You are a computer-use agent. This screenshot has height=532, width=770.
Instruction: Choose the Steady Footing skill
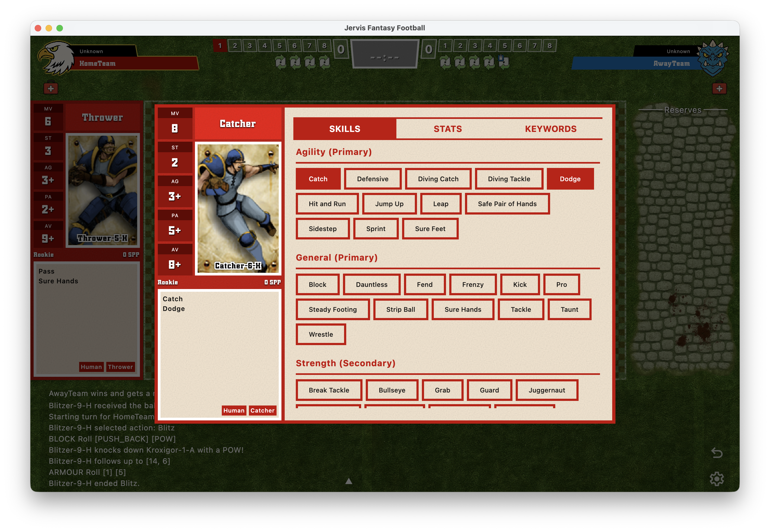pyautogui.click(x=333, y=310)
